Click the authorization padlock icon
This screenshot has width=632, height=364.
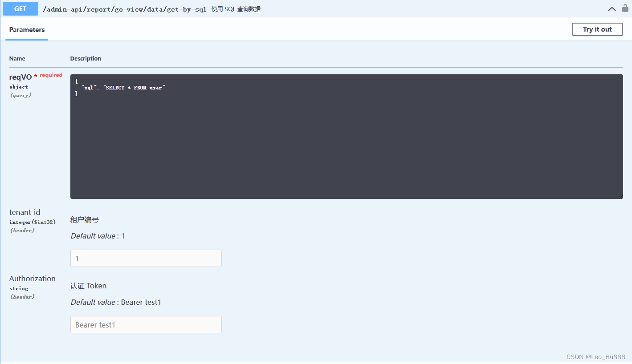coord(625,8)
